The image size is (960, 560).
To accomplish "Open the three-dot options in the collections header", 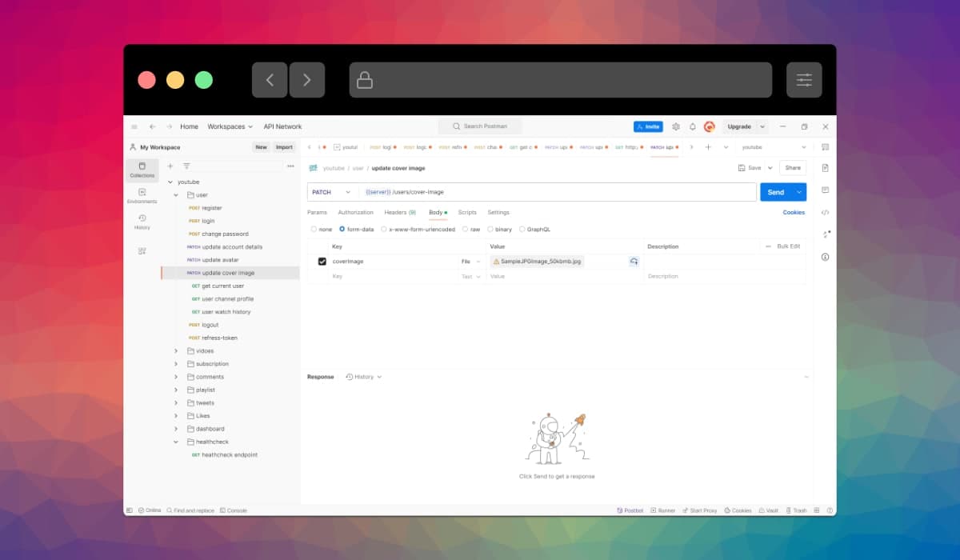I will (x=290, y=166).
